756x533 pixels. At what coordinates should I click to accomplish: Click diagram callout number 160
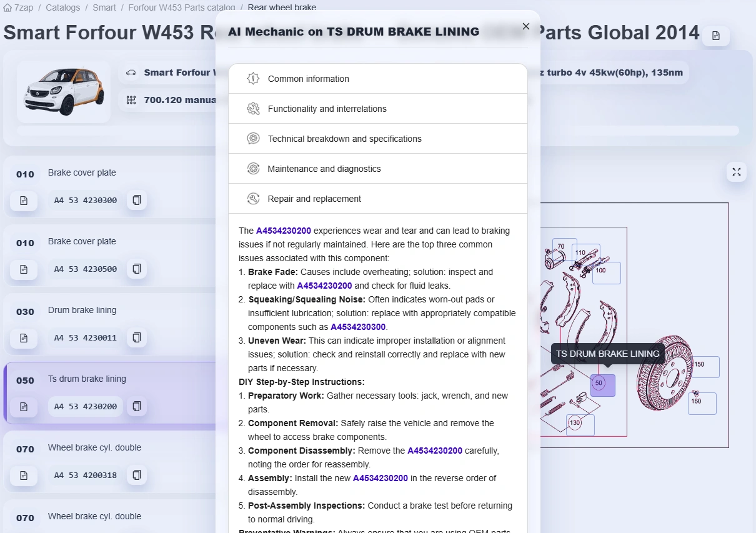coord(702,403)
